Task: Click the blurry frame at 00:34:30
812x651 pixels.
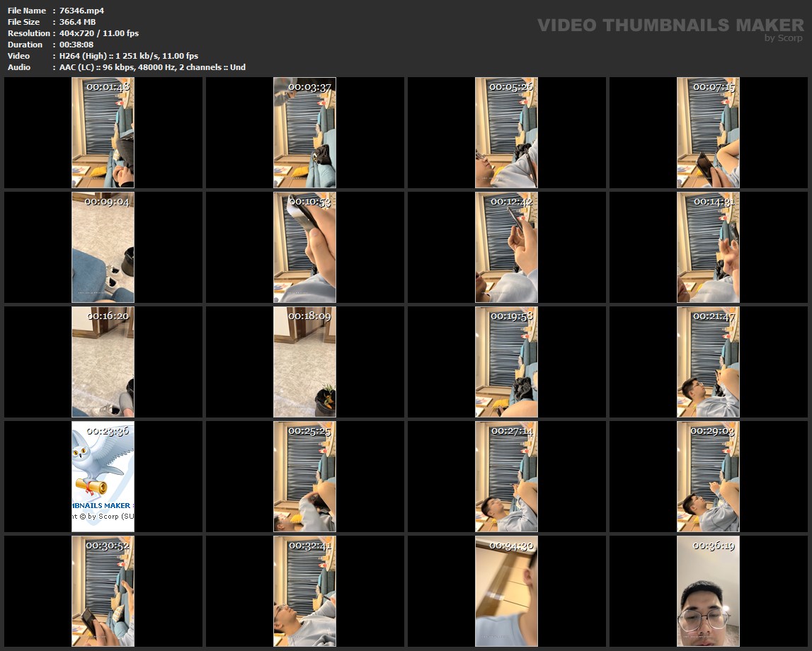Action: (x=506, y=591)
